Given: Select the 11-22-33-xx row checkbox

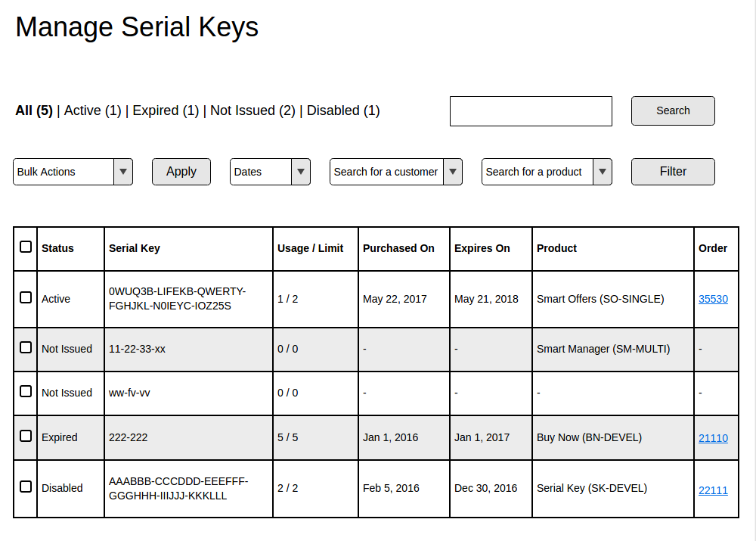Looking at the screenshot, I should (26, 347).
